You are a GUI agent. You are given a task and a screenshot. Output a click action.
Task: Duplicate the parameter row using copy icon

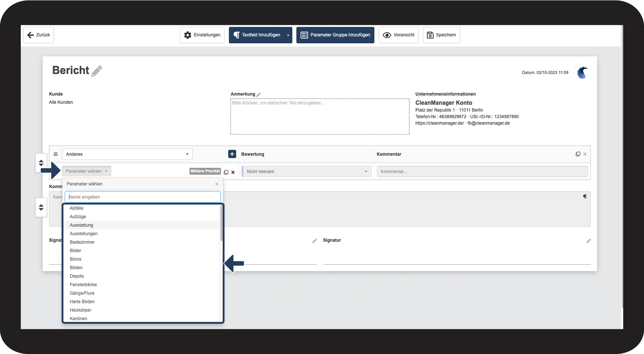[x=226, y=172]
